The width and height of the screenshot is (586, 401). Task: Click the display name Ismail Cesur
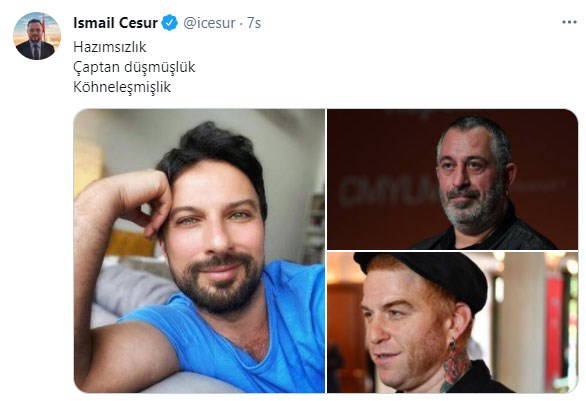click(115, 23)
